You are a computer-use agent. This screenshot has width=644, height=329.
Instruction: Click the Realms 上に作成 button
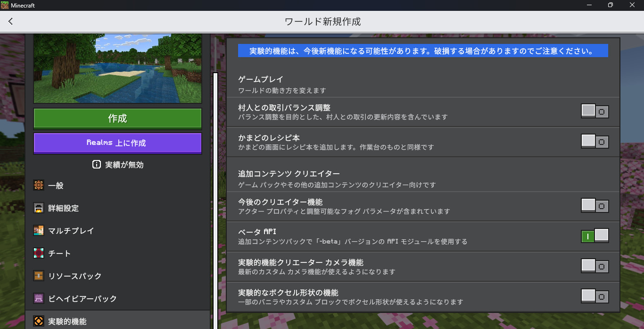click(x=117, y=143)
